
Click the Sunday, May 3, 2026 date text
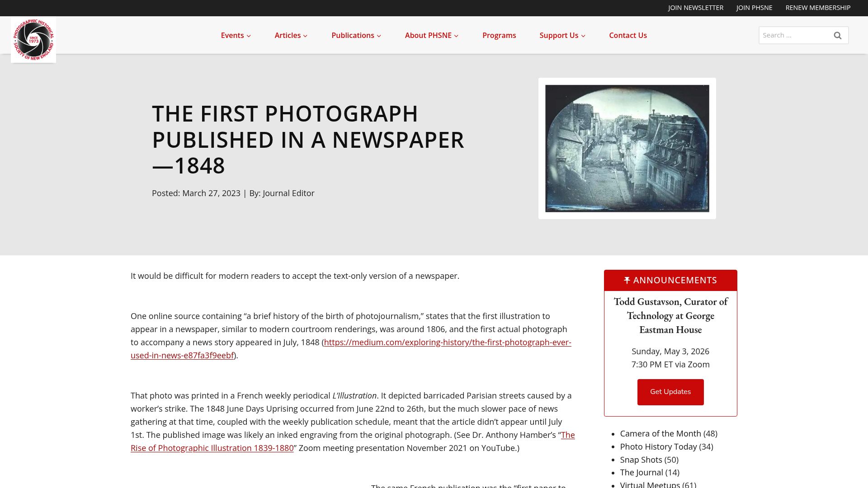(670, 351)
